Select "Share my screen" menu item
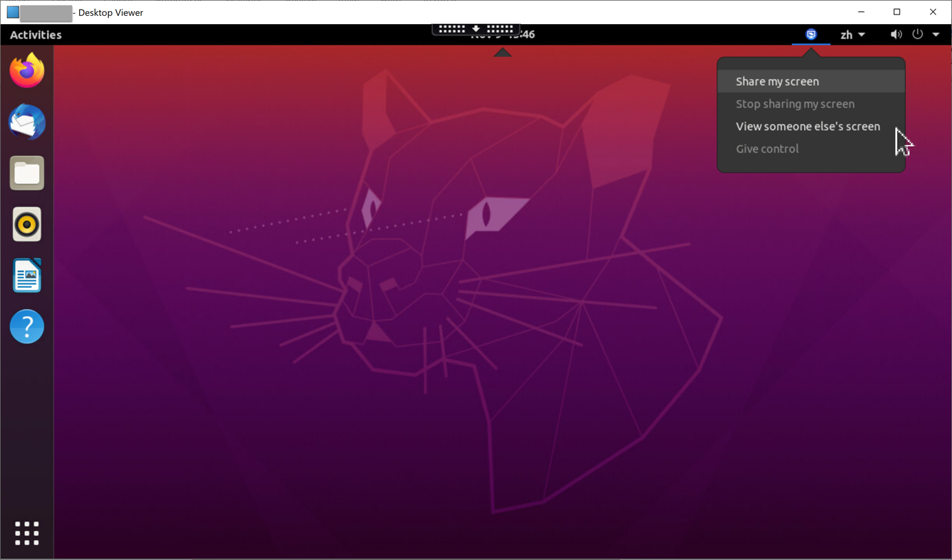Image resolution: width=952 pixels, height=560 pixels. (777, 81)
